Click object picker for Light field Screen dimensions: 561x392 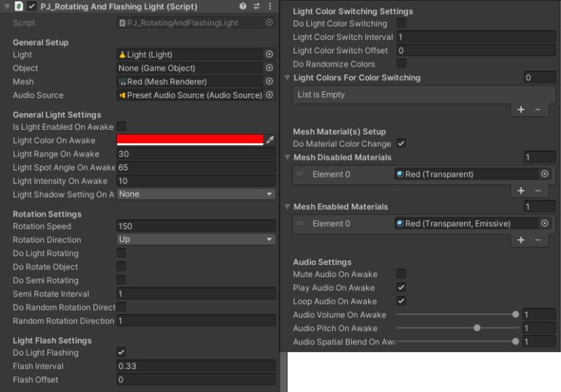269,54
